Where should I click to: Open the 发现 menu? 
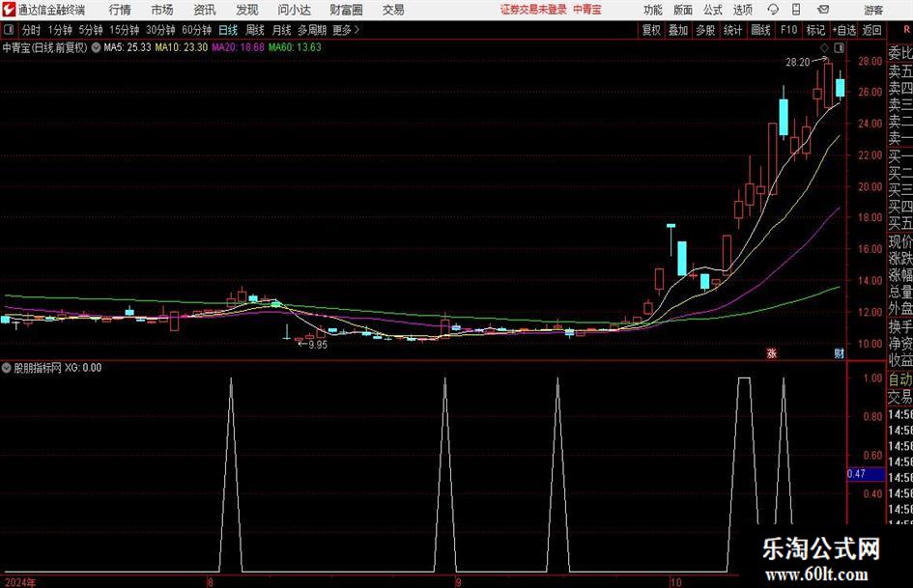(247, 10)
